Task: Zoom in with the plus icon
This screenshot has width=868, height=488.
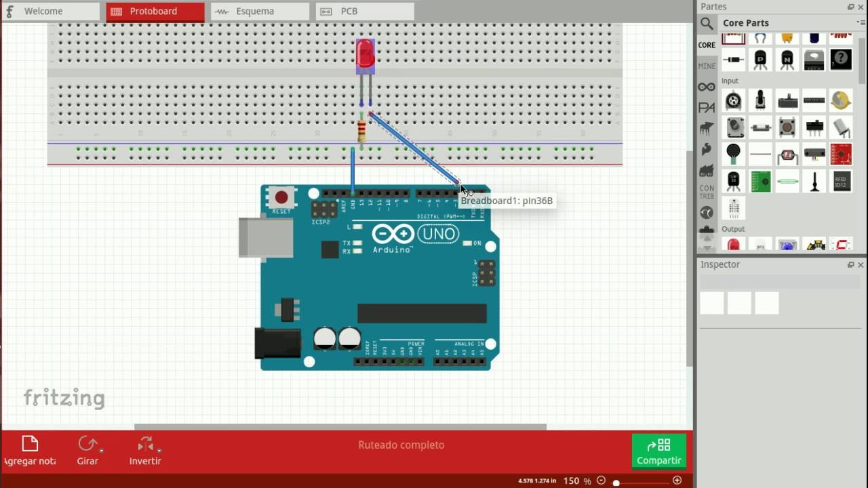Action: 677,481
